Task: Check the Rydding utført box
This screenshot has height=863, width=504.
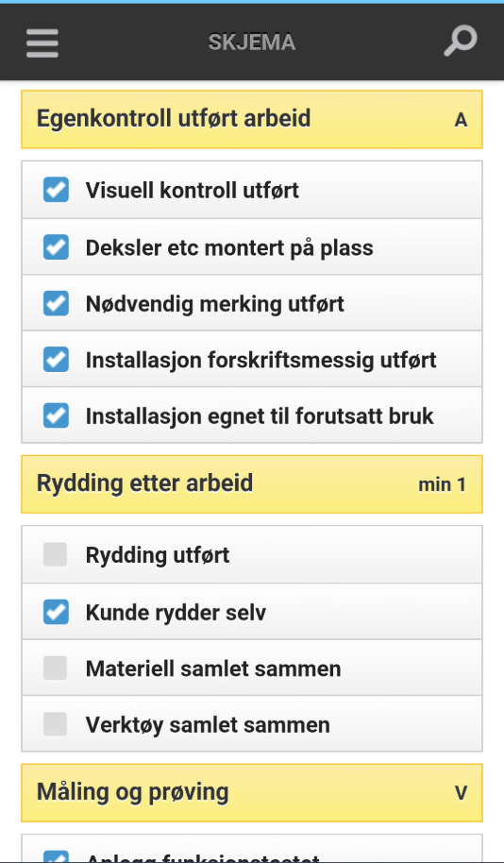Action: [x=56, y=554]
